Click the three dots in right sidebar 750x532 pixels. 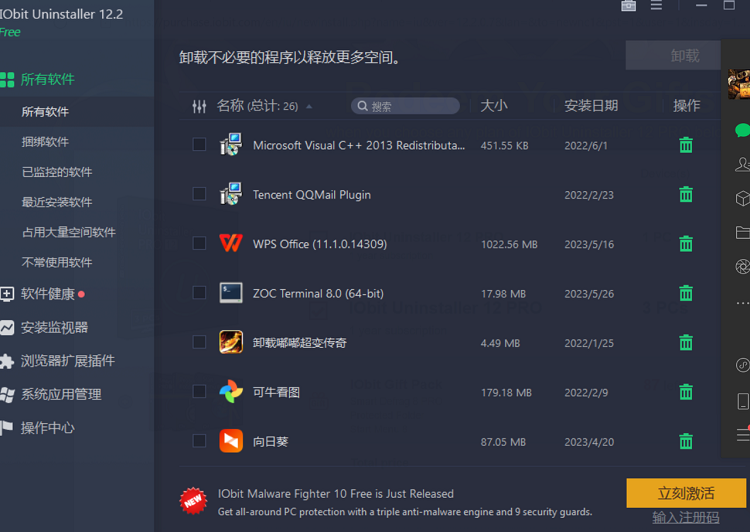coord(742,303)
